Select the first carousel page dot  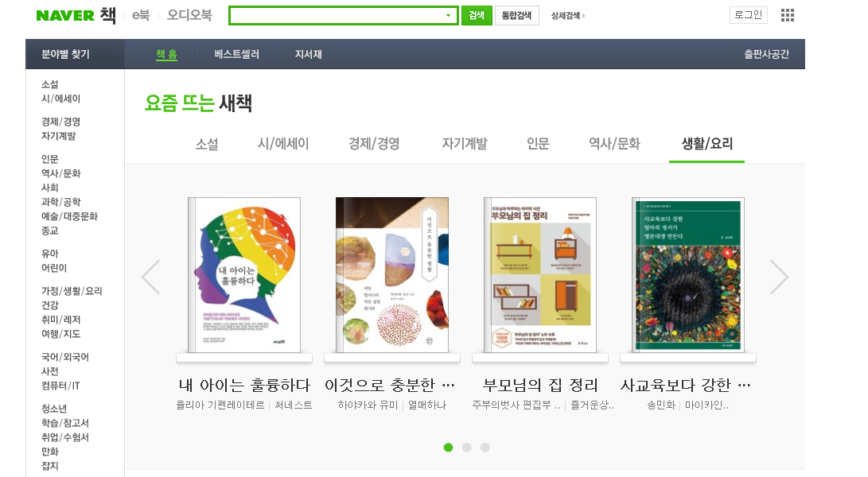449,447
